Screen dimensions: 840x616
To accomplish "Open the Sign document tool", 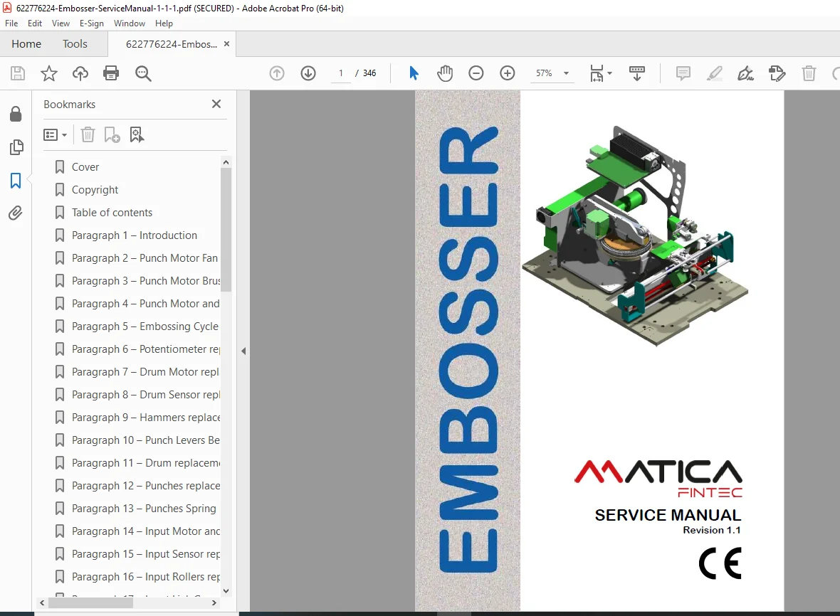I will coord(746,73).
